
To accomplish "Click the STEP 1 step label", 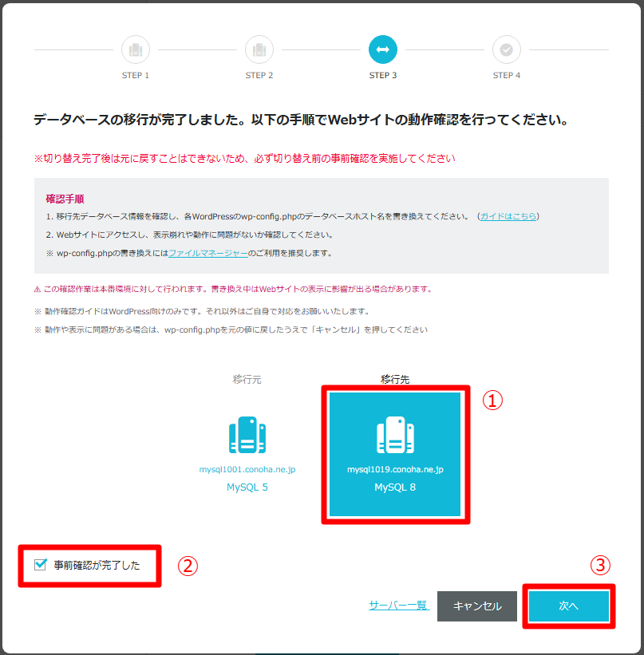I will pyautogui.click(x=136, y=75).
